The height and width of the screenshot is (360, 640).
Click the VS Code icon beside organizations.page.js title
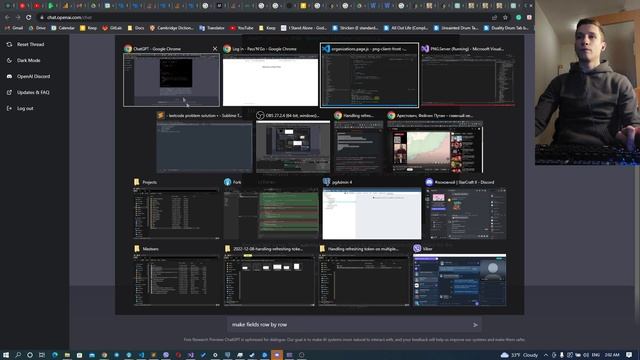click(326, 49)
